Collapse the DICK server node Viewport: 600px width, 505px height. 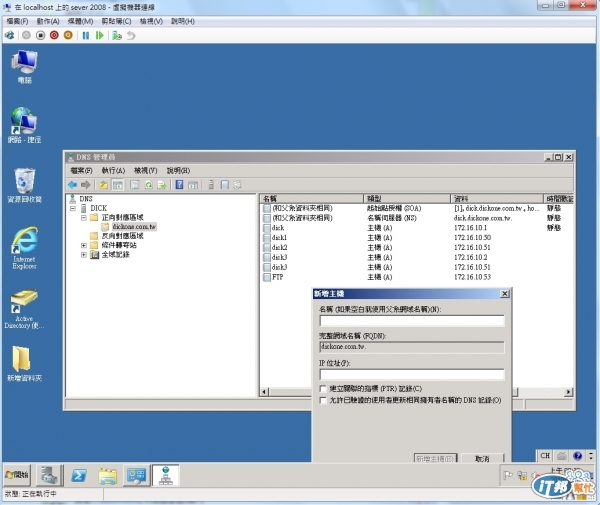(73, 209)
